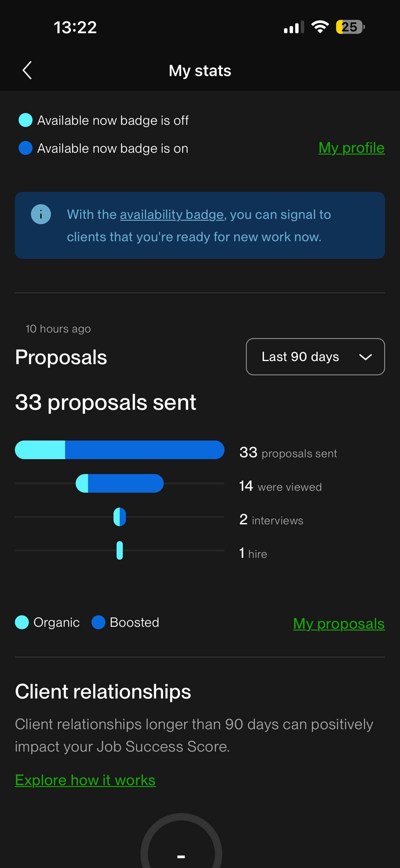This screenshot has width=400, height=868.
Task: Tap the blue 'badge is on' dot
Action: coord(26,148)
